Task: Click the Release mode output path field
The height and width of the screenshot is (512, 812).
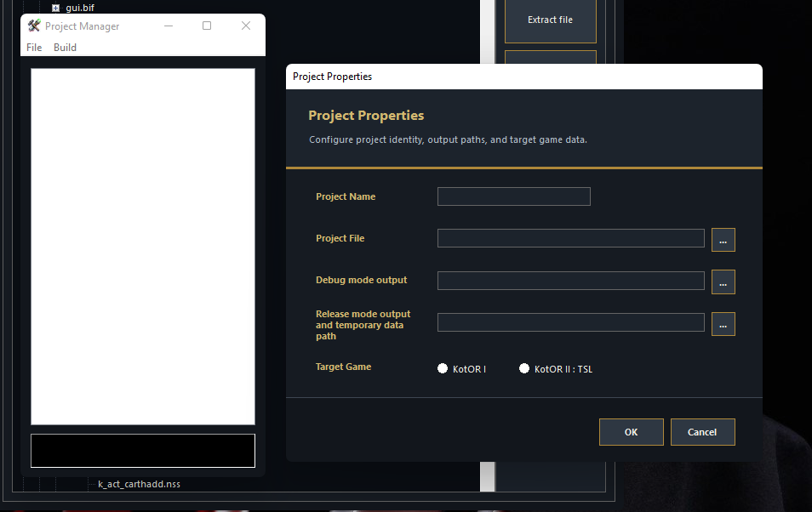Action: [x=570, y=322]
